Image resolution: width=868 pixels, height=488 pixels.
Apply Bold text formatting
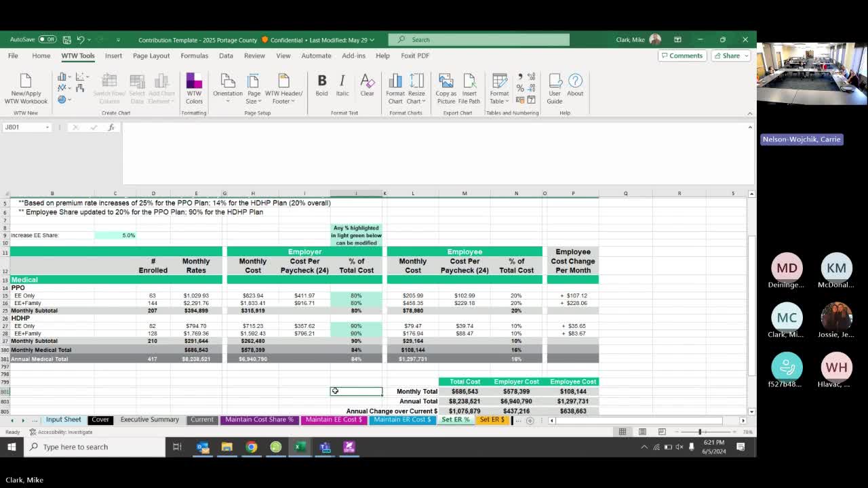pyautogui.click(x=321, y=83)
